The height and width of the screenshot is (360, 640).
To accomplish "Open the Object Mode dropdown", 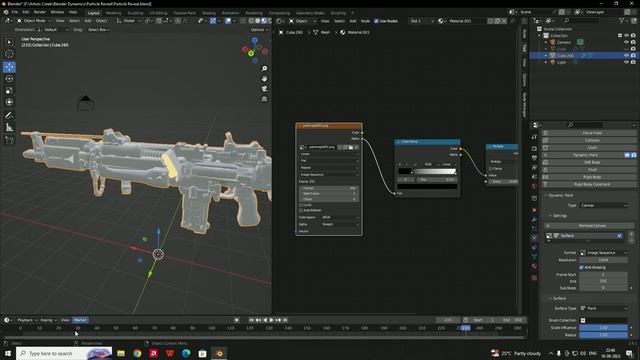I will (33, 21).
